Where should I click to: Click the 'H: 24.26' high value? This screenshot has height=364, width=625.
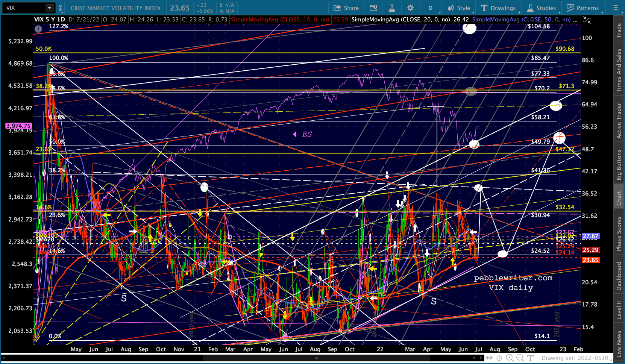click(141, 20)
